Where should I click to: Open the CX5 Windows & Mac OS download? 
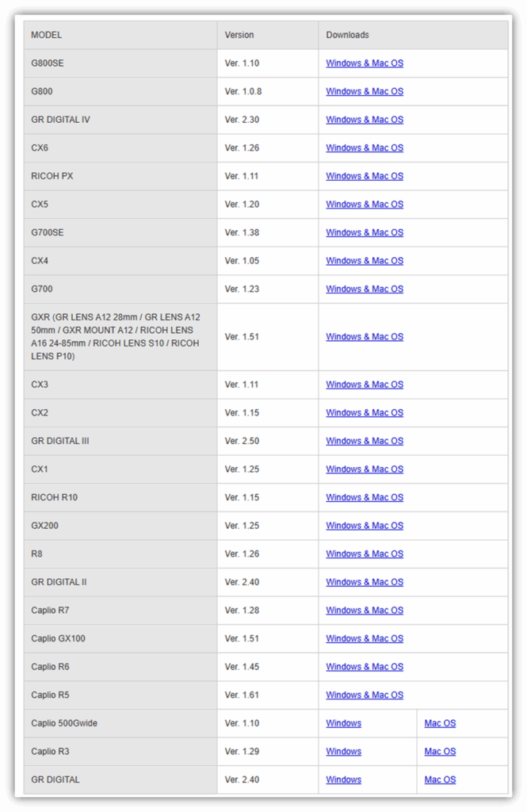tap(365, 204)
